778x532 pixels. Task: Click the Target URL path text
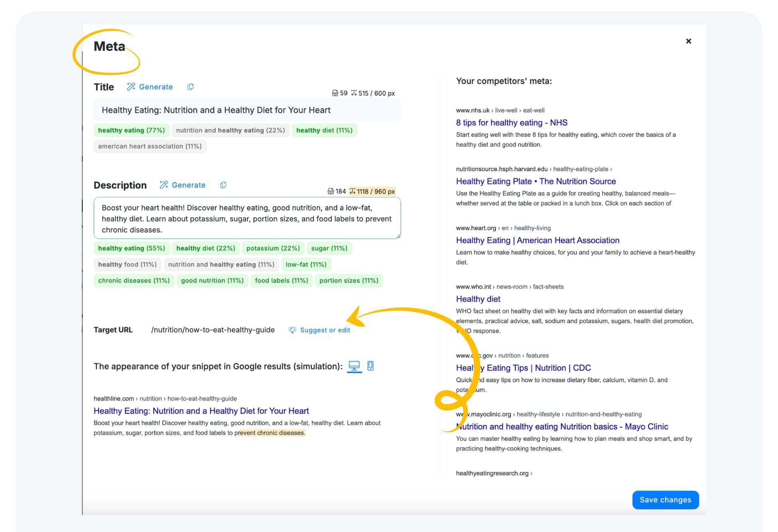(213, 330)
